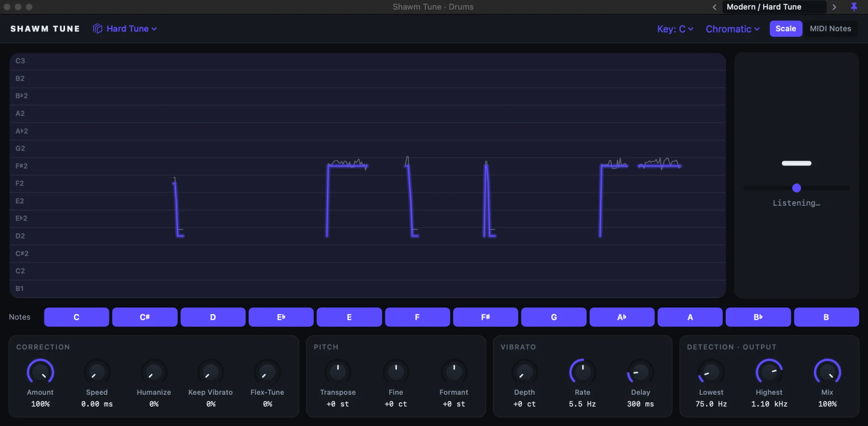Open the Modern / Hard Tune preset selector
The width and height of the screenshot is (868, 426).
pos(774,7)
